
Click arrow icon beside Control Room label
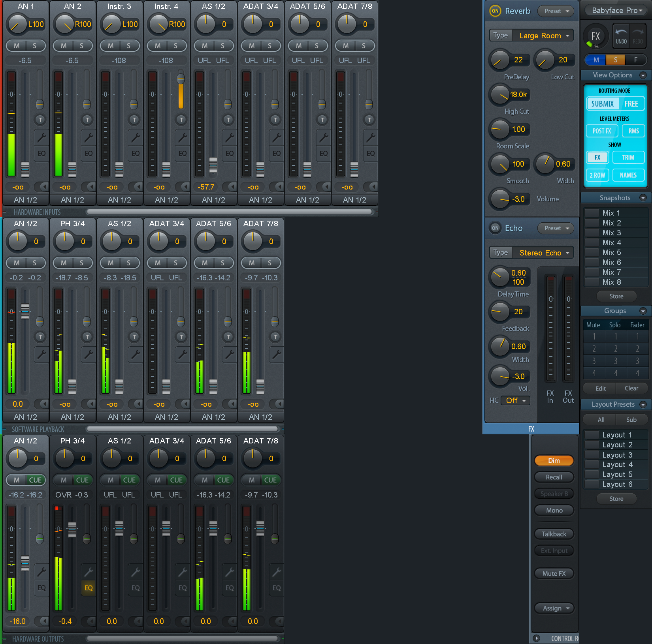[536, 638]
